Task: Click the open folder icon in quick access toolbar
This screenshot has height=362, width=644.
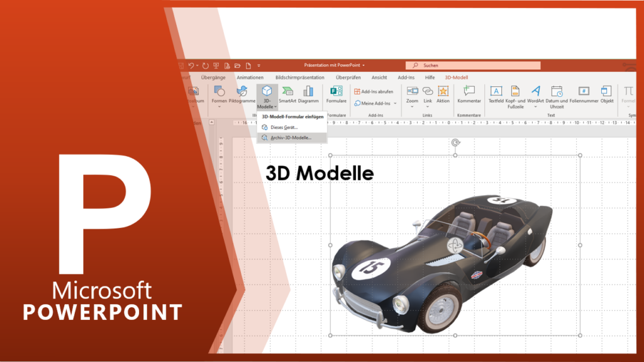Action: (237, 65)
